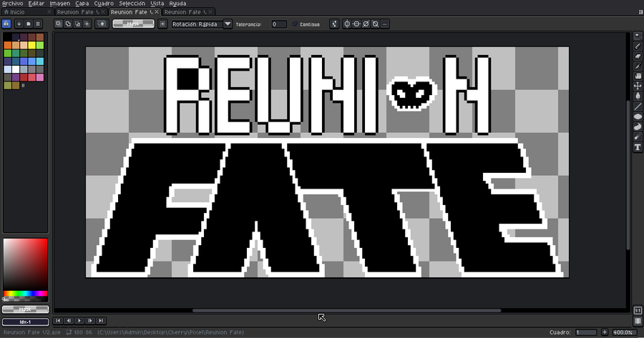Open the palette presets icon
The height and width of the screenshot is (338, 644).
tap(29, 24)
